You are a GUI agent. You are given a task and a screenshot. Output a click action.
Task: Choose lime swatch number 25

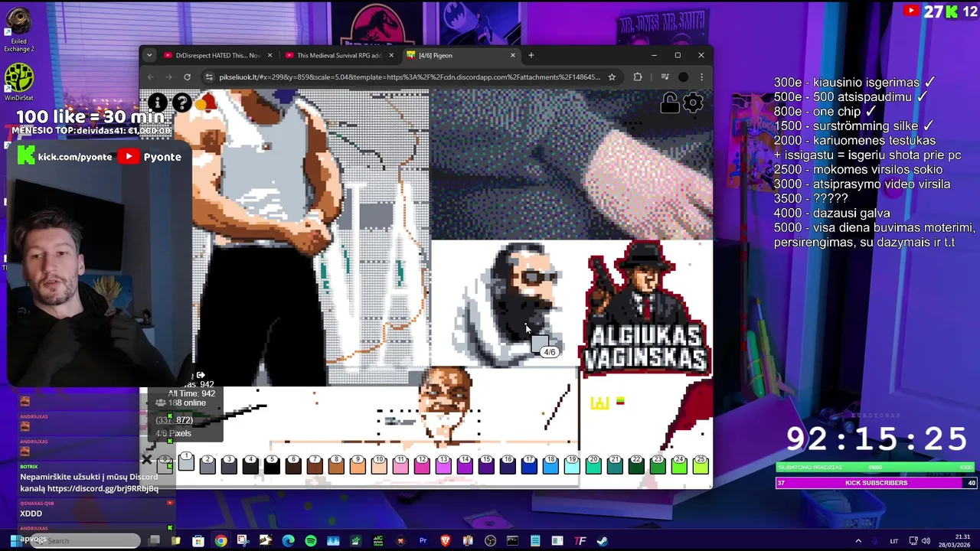[701, 464]
